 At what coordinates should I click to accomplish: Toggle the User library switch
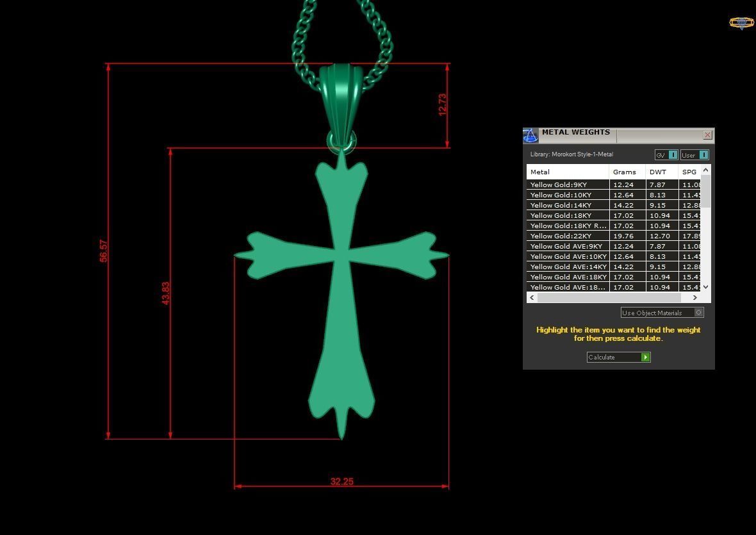pyautogui.click(x=694, y=154)
